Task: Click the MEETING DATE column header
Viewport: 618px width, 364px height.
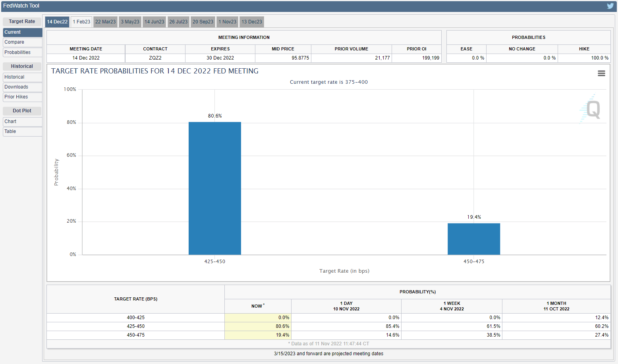Action: pyautogui.click(x=86, y=49)
